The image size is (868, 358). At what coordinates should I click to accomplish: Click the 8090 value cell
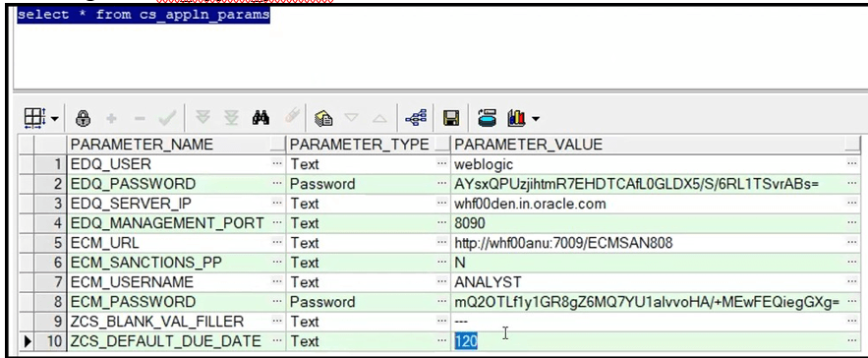(x=656, y=223)
